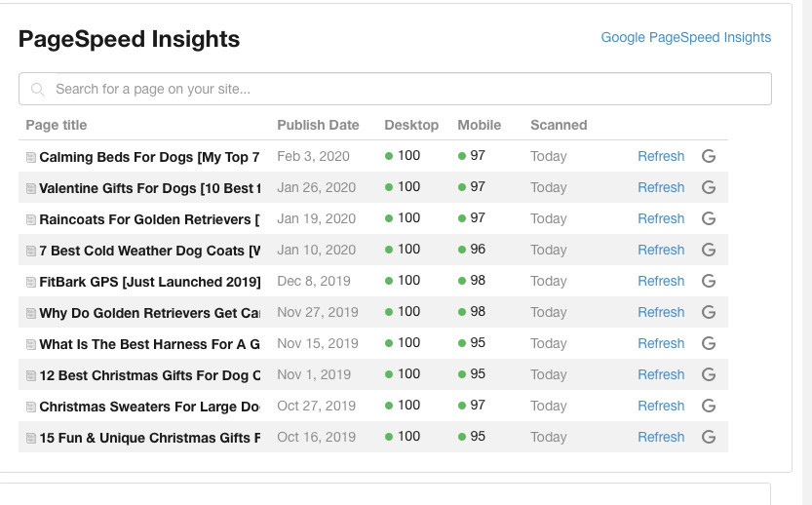The image size is (812, 505).
Task: Open Google icon for 12 Best Christmas Gifts row
Action: click(709, 374)
